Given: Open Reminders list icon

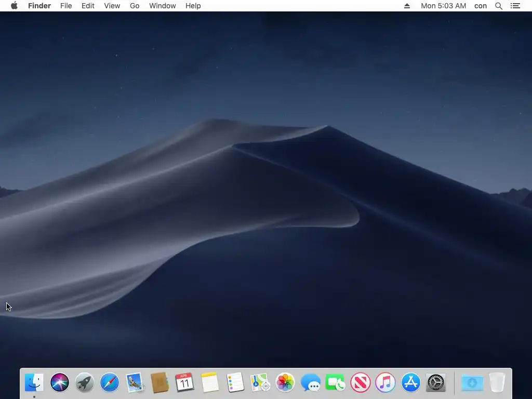Looking at the screenshot, I should (x=235, y=382).
